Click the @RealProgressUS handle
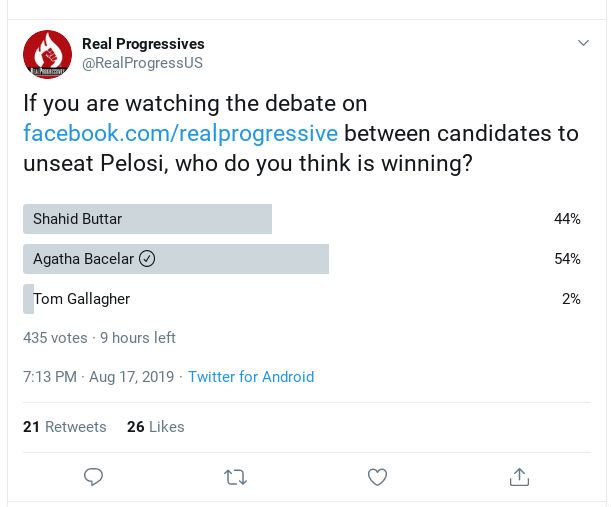This screenshot has height=507, width=611. pos(142,63)
